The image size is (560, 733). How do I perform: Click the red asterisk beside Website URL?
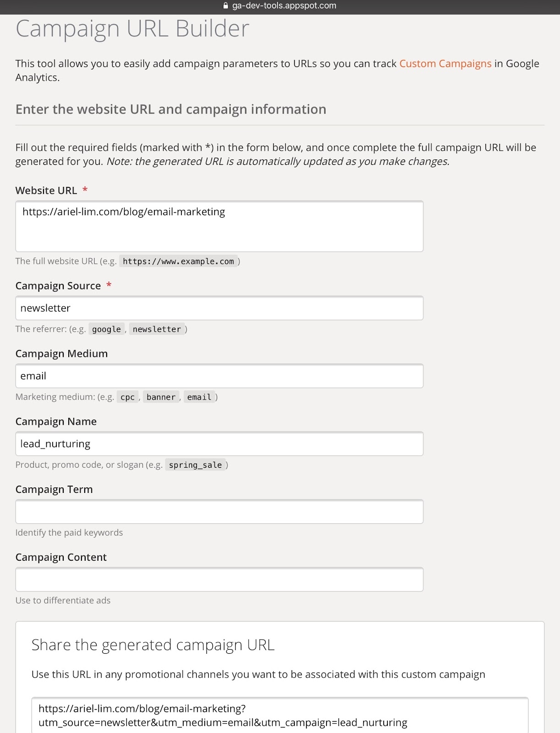pyautogui.click(x=85, y=190)
